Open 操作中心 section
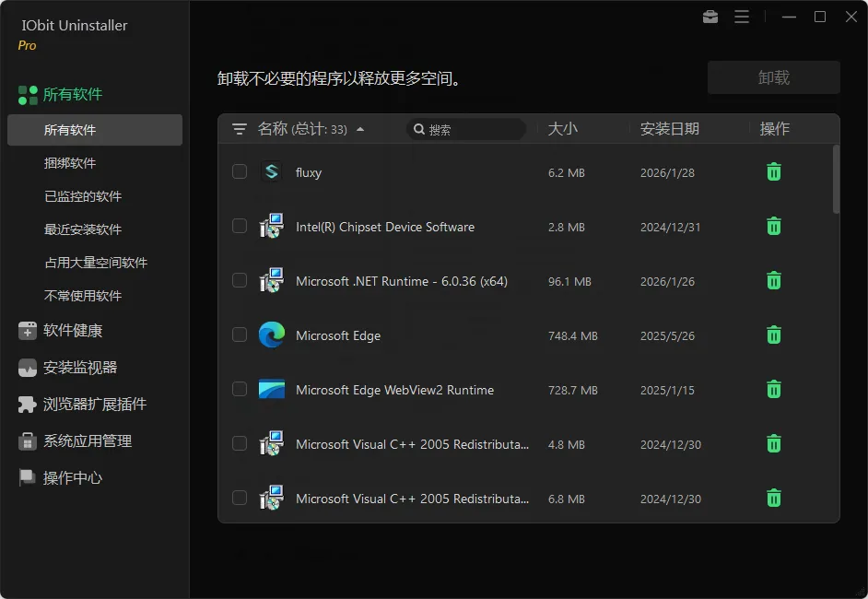The height and width of the screenshot is (599, 868). 73,477
